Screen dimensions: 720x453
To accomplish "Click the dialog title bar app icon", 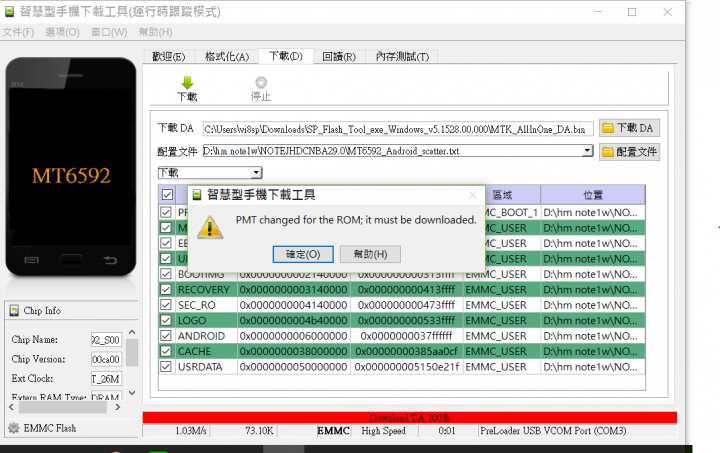I will [197, 195].
